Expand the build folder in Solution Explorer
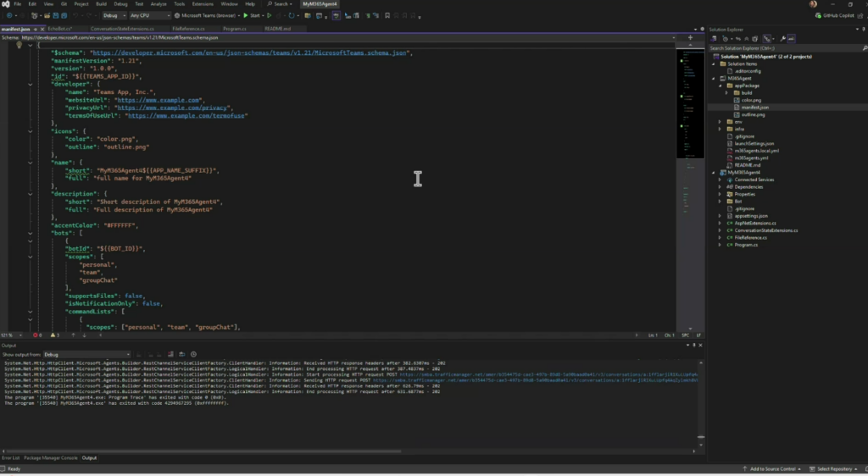This screenshot has width=868, height=476. pos(726,93)
